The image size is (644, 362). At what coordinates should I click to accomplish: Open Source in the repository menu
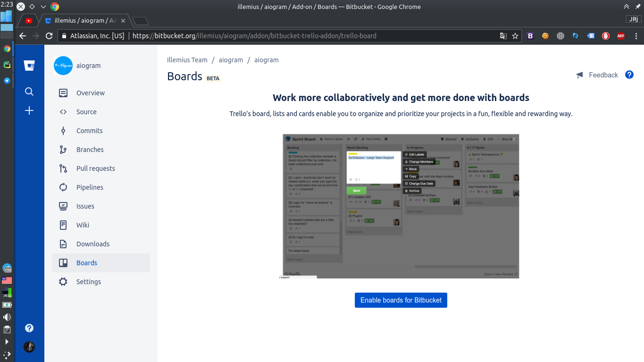[101, 112]
